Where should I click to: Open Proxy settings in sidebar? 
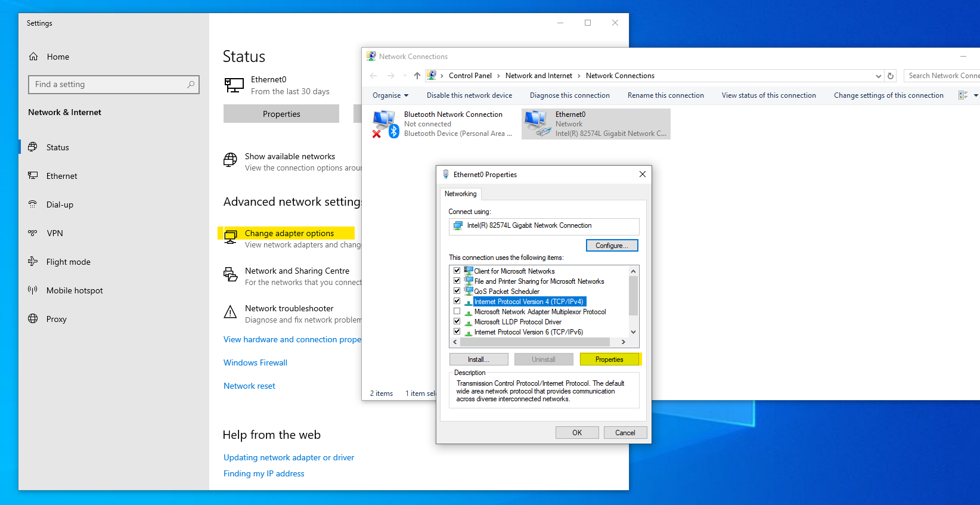(57, 319)
